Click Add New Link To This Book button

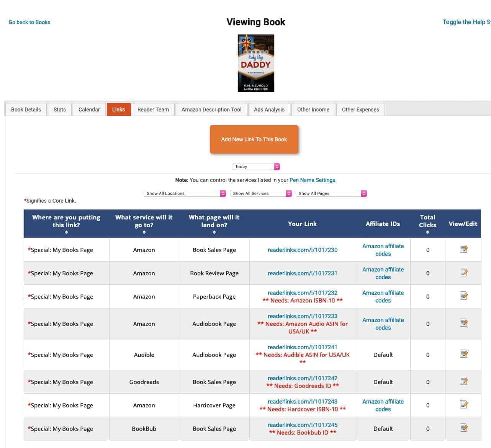click(x=254, y=139)
